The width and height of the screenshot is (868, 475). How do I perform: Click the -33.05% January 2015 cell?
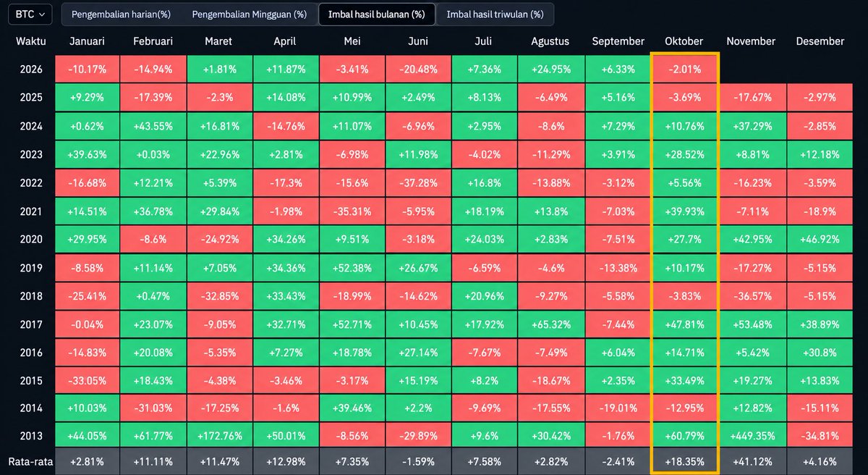87,380
